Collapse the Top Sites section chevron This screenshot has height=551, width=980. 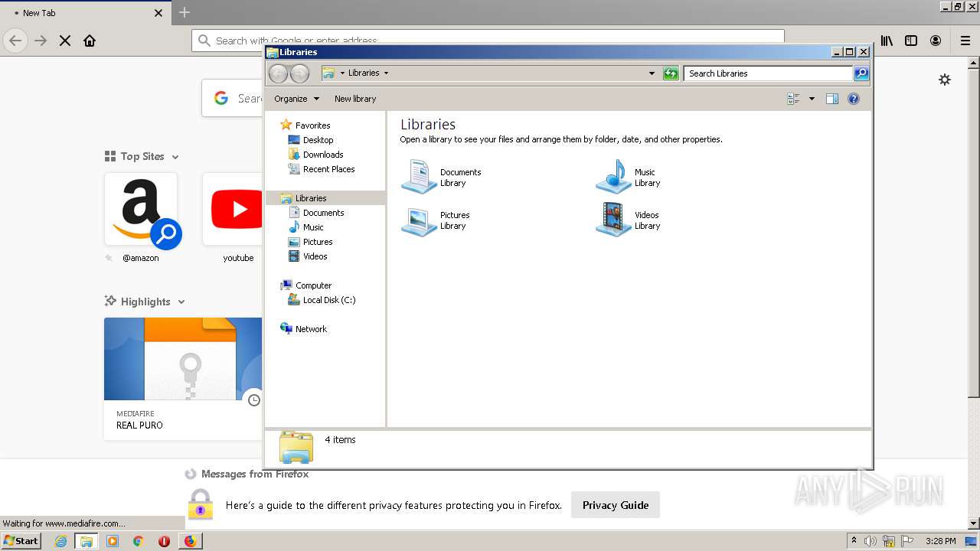(175, 157)
